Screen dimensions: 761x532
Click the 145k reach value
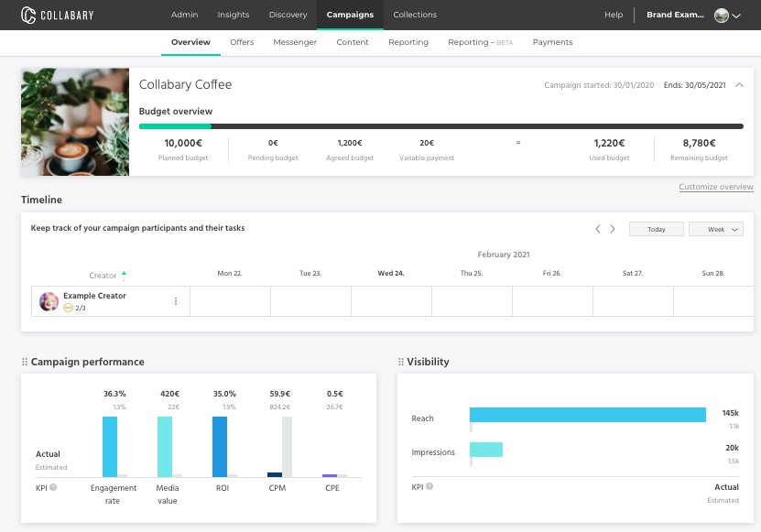(730, 413)
